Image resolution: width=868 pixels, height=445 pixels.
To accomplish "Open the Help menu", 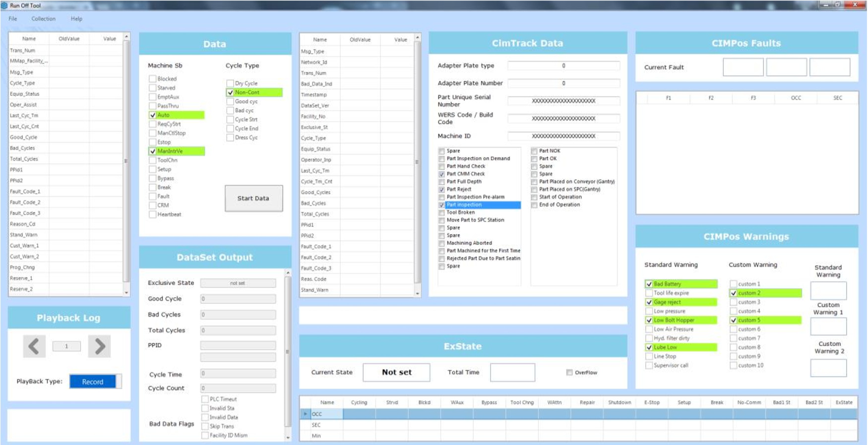I will (x=76, y=19).
